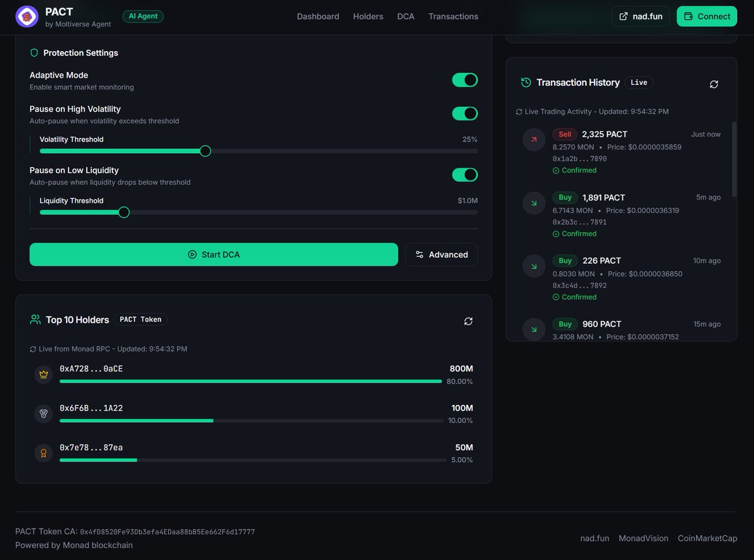
Task: Toggle Pause on Low Liquidity switch
Action: coord(465,175)
